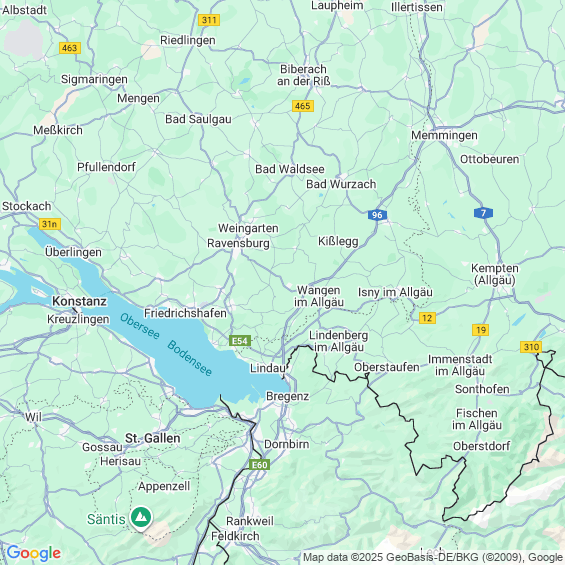Select the green E54 route badge

pyautogui.click(x=240, y=341)
